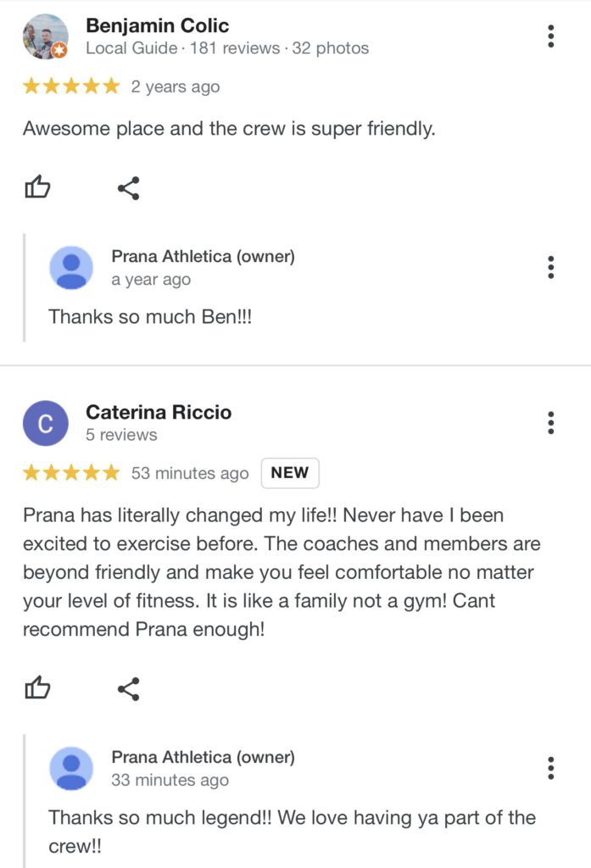This screenshot has width=591, height=868.
Task: View Benjamin Colic's profile photo
Action: (45, 36)
